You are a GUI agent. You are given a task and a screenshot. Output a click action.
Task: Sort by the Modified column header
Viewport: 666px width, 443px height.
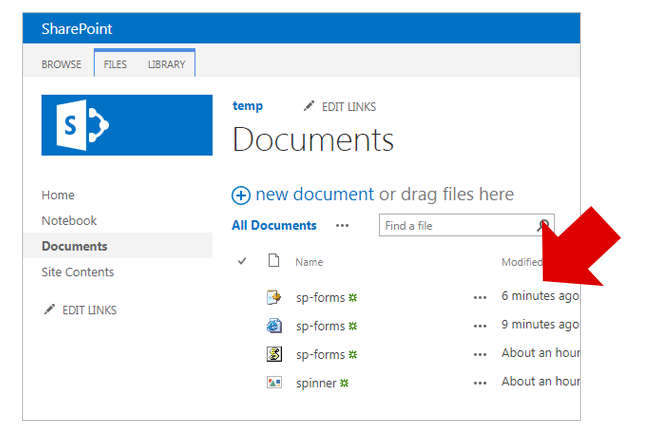(x=522, y=262)
